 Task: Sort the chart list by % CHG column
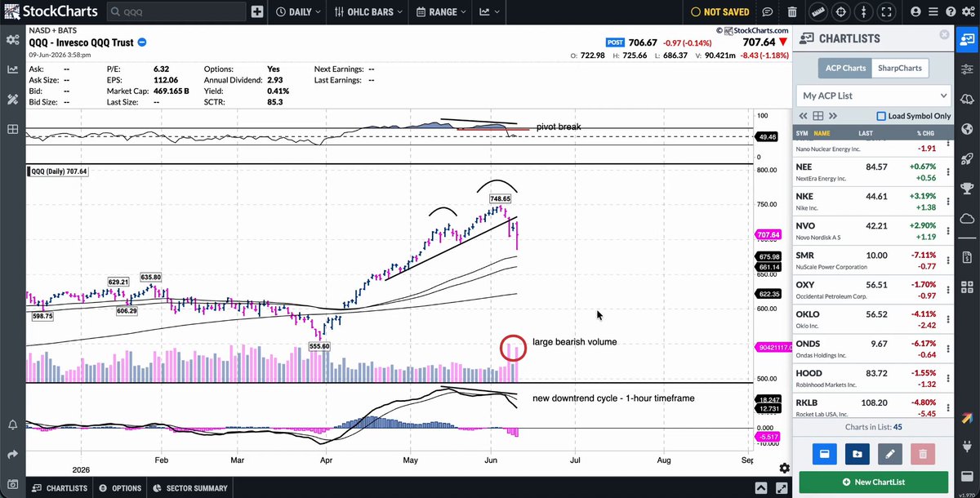tap(924, 133)
